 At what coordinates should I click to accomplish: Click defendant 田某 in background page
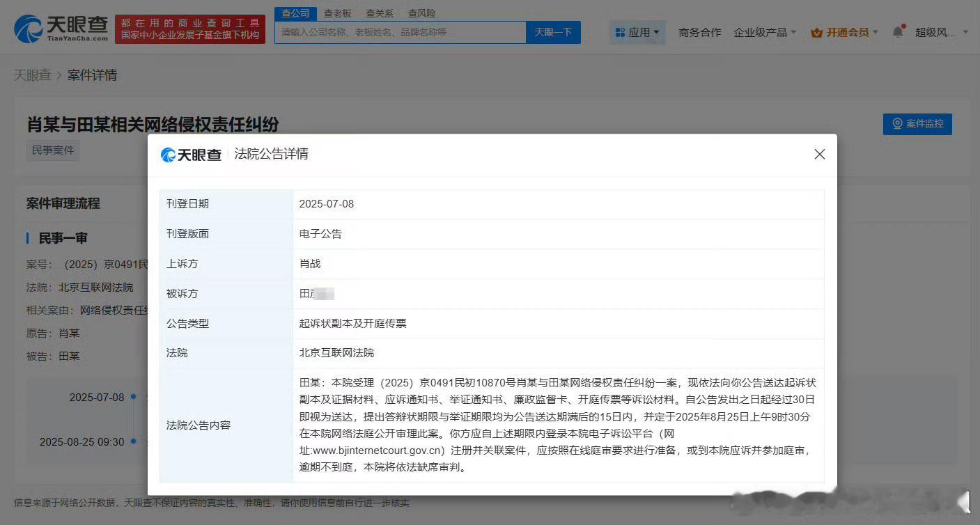pyautogui.click(x=69, y=356)
